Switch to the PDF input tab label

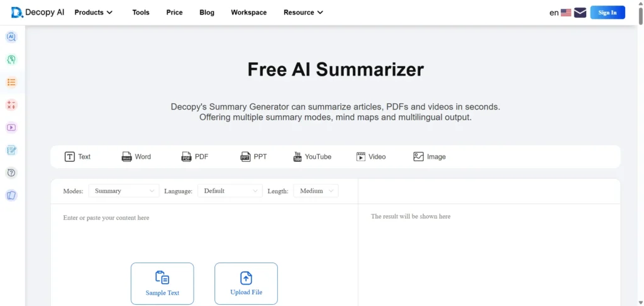202,157
